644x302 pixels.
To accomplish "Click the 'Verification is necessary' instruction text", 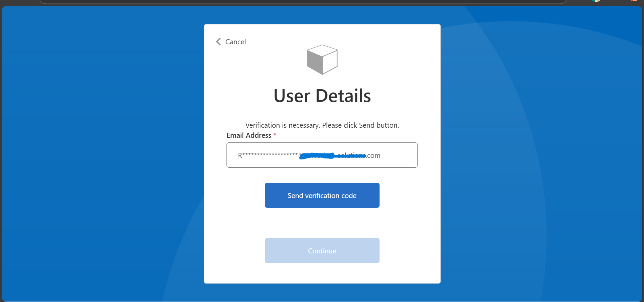I will (x=322, y=125).
